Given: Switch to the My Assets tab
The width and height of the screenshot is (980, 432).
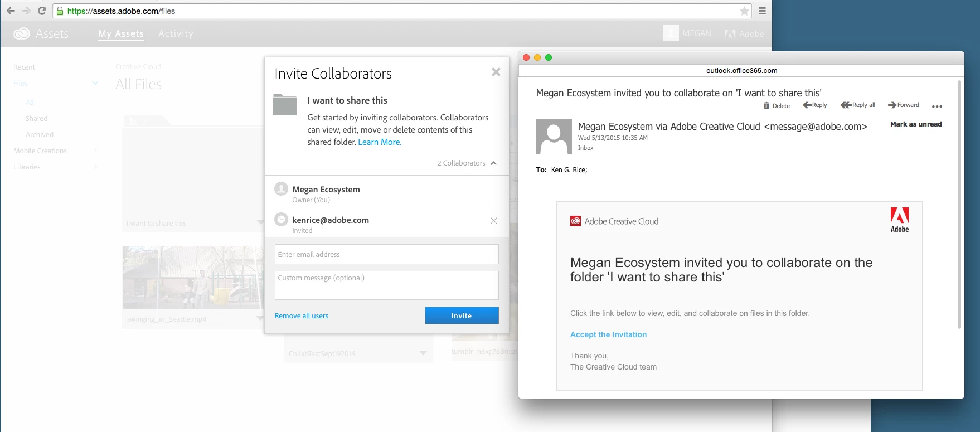Looking at the screenshot, I should [x=121, y=34].
